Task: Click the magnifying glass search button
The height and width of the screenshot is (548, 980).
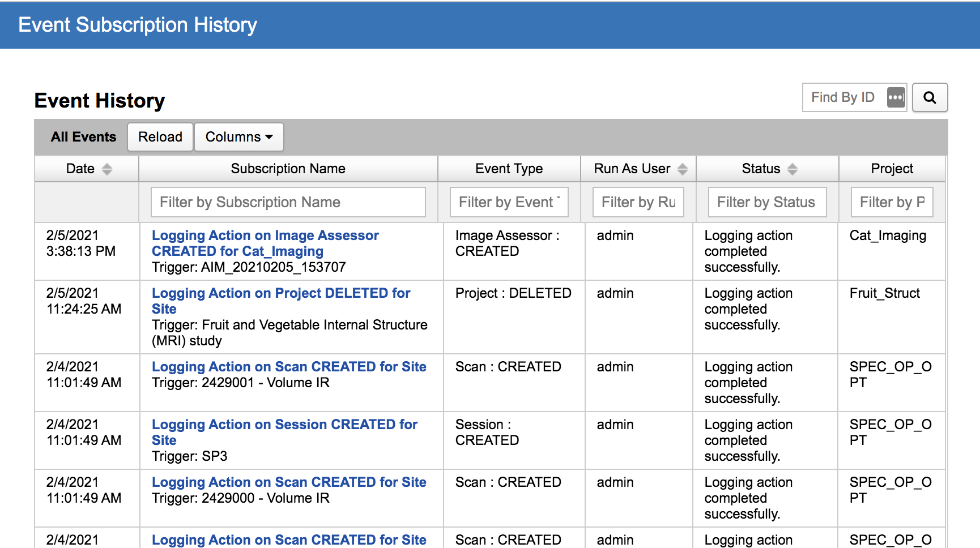Action: tap(930, 97)
